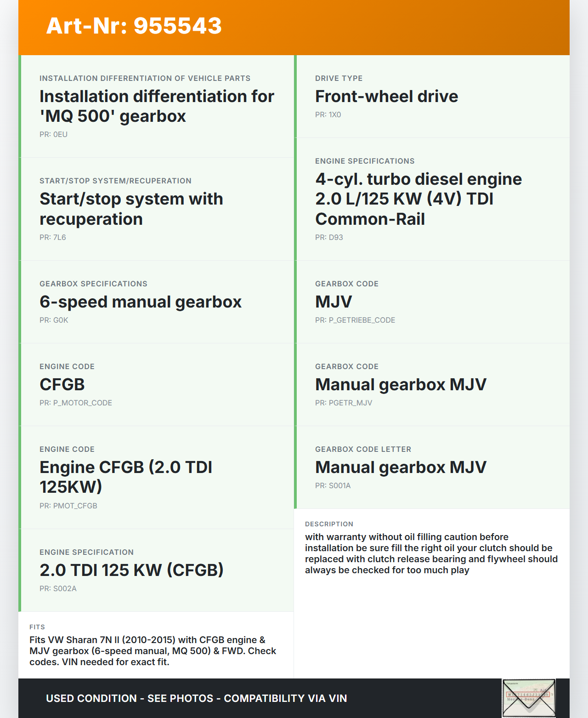The height and width of the screenshot is (718, 588).
Task: Select the 'MQ 500' gearbox installation card
Action: pyautogui.click(x=157, y=106)
